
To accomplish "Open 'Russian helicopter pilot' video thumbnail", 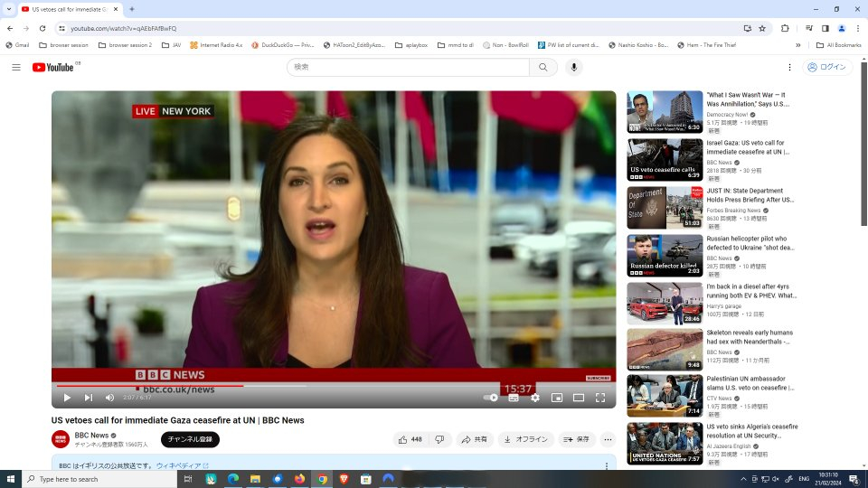I will point(665,256).
